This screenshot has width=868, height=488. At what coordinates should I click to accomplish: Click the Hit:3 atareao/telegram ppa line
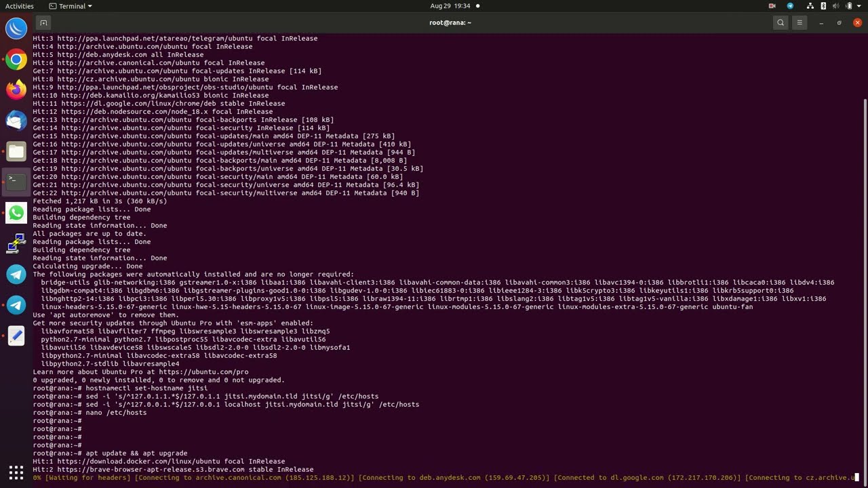click(175, 39)
